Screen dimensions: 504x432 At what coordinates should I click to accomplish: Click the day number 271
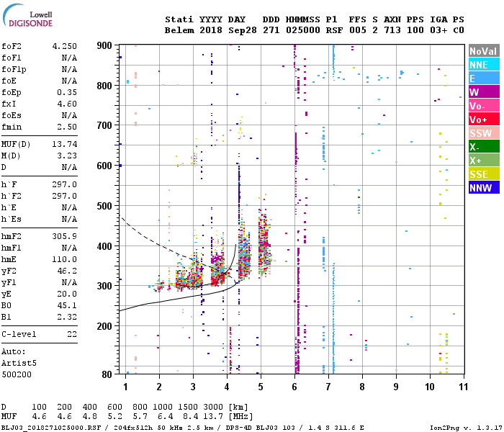(271, 30)
